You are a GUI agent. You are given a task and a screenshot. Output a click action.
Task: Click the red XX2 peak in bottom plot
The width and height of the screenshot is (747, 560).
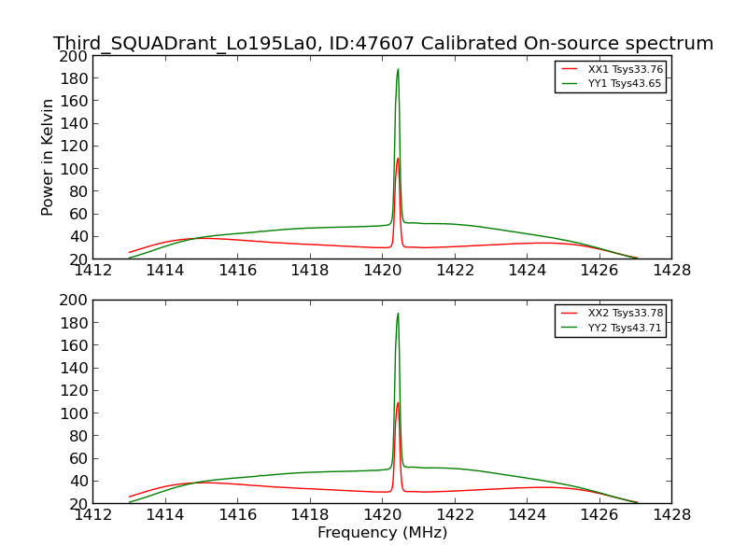(x=398, y=403)
